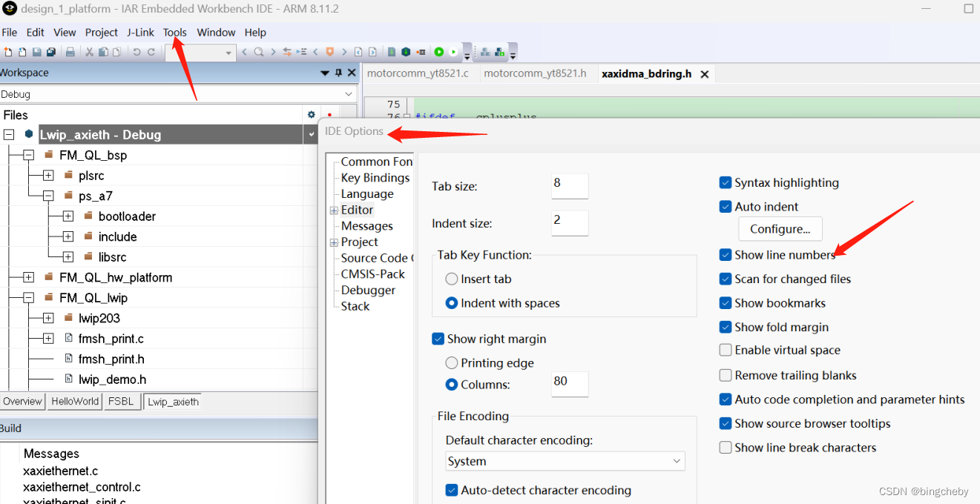Expand the Editor category in IDE Options
This screenshot has height=504, width=980.
click(334, 210)
